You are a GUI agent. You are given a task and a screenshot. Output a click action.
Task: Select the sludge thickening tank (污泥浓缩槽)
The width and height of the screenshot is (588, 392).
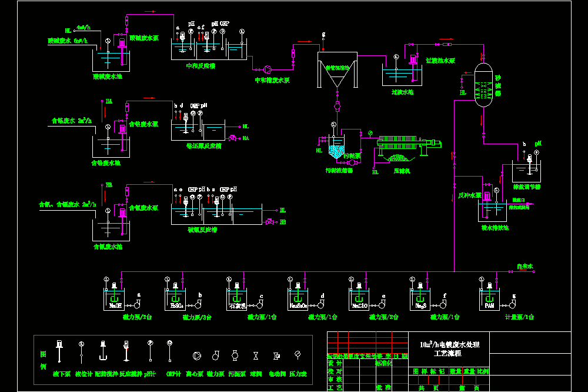pos(336,147)
